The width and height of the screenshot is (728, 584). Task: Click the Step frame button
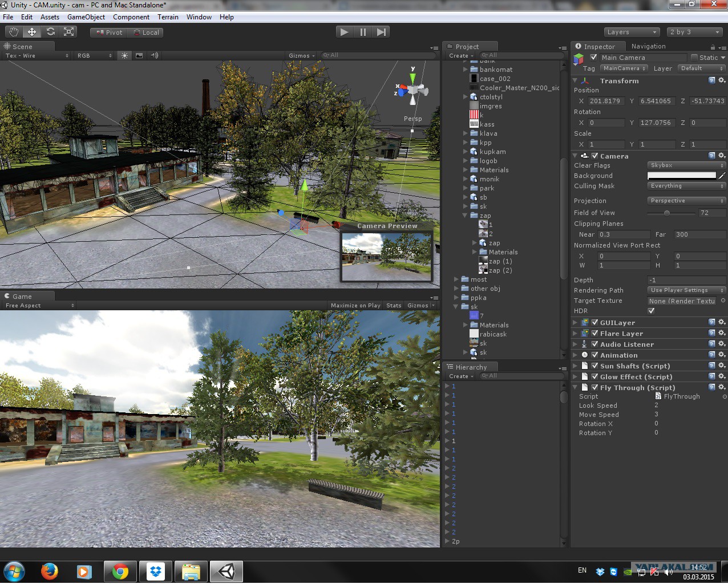coord(381,32)
